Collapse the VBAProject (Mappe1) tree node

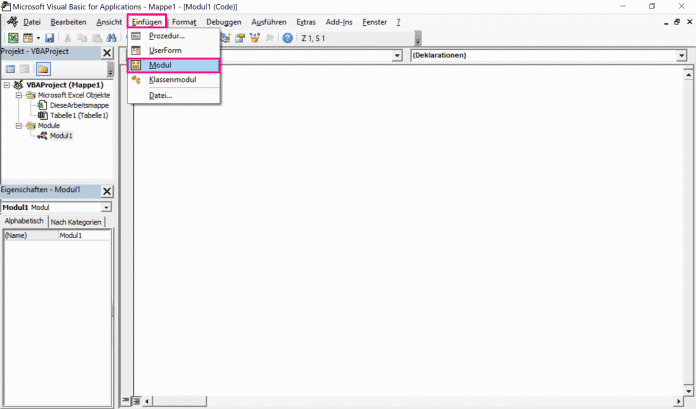(8, 85)
